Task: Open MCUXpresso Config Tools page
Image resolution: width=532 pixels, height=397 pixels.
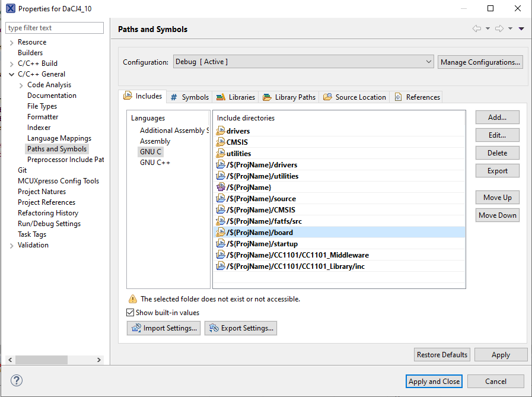Action: click(x=58, y=181)
